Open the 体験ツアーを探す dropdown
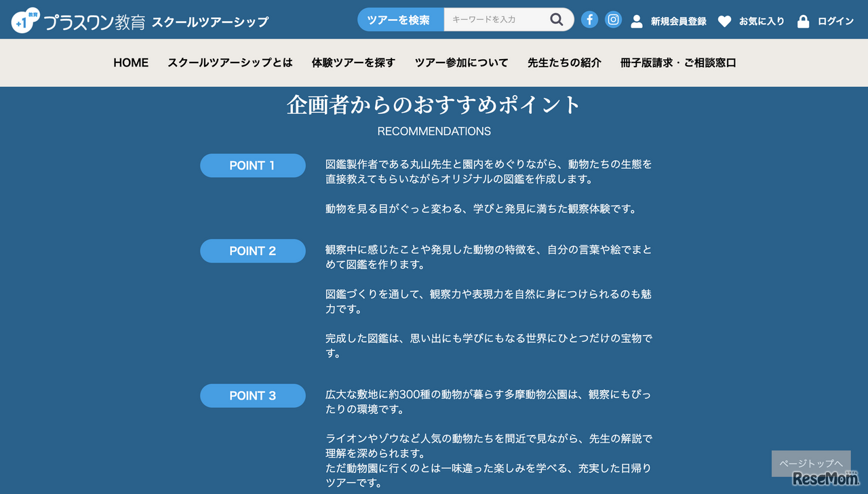The height and width of the screenshot is (494, 868). (x=353, y=62)
